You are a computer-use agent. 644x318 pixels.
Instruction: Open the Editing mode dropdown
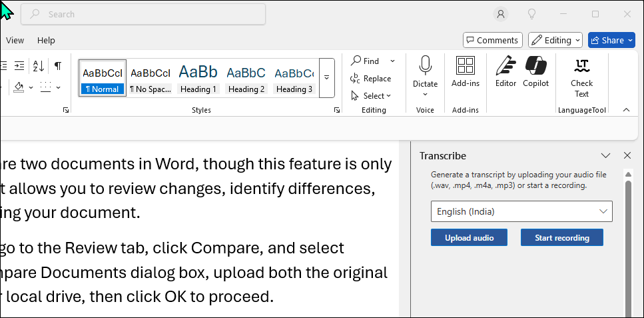coord(555,40)
